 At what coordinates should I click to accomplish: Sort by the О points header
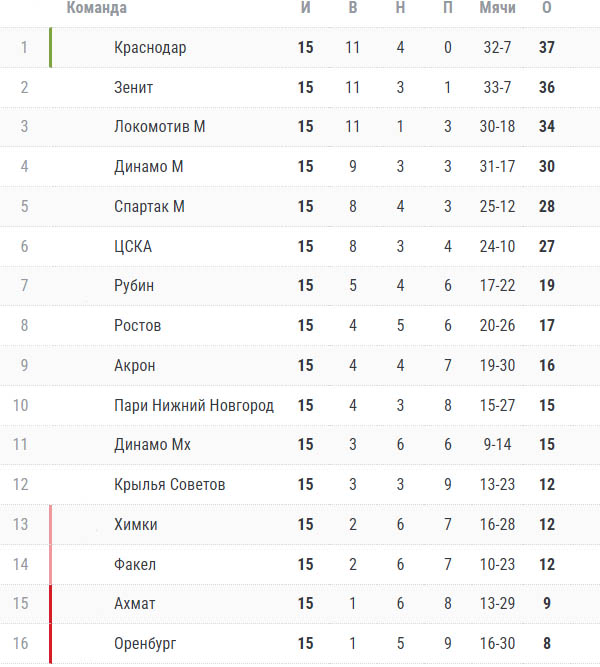click(547, 8)
